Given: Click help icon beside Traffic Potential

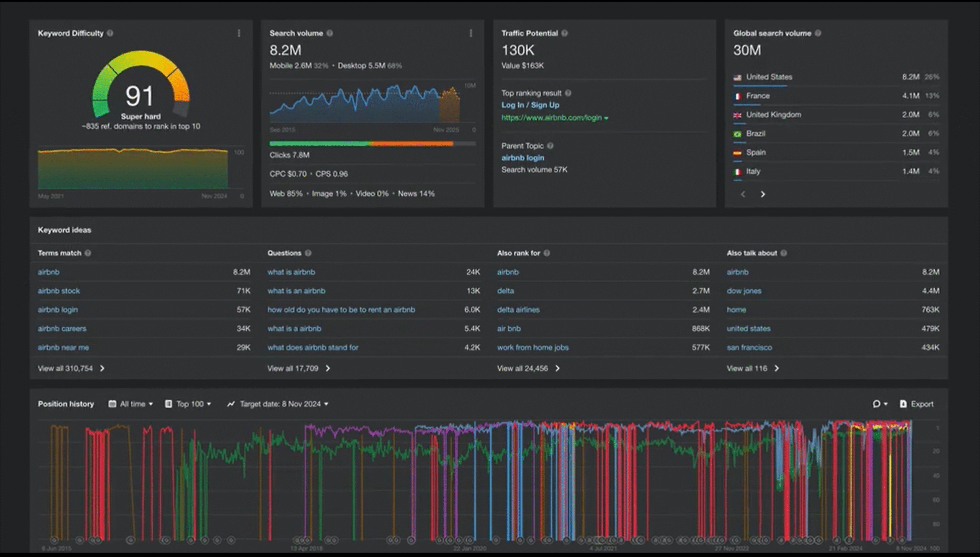Looking at the screenshot, I should pos(565,33).
